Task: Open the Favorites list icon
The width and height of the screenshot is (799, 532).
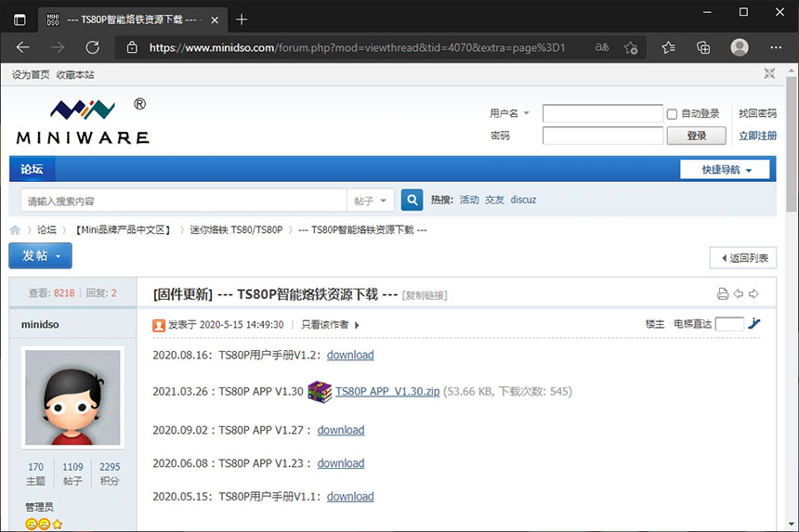Action: pos(668,48)
